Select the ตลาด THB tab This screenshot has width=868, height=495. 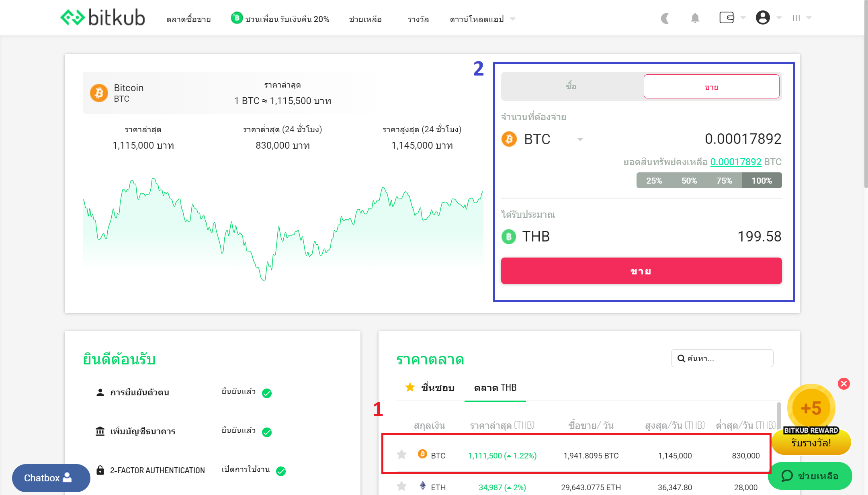(495, 388)
